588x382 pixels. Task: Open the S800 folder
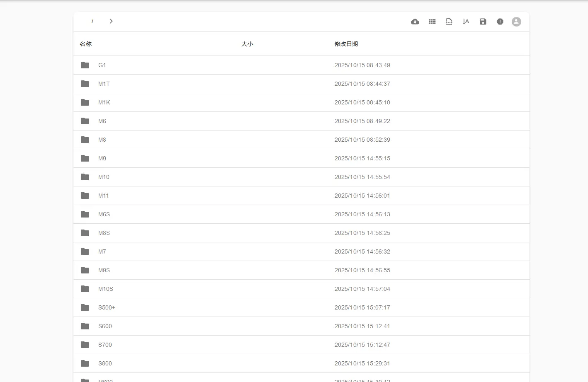[x=105, y=363]
